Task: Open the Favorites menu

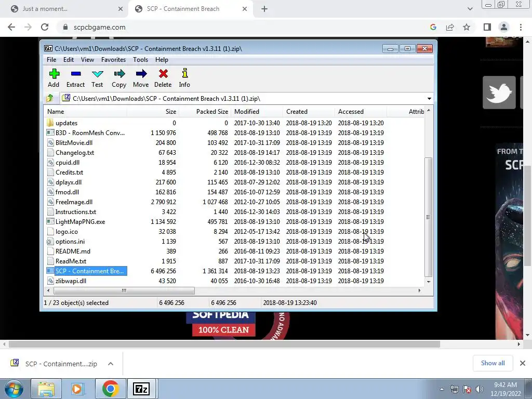Action: pyautogui.click(x=114, y=60)
